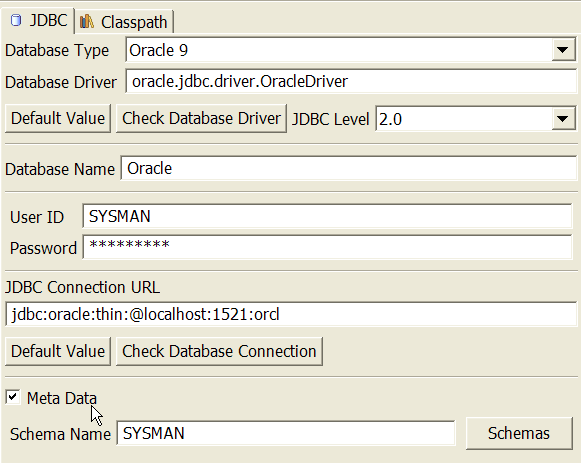The height and width of the screenshot is (463, 581).
Task: Focus the Database Driver text field
Action: (351, 81)
